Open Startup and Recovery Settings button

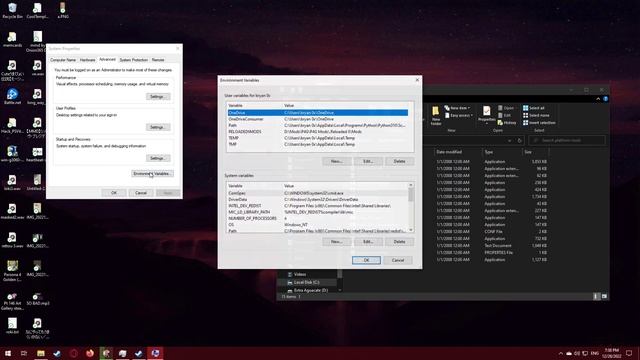coord(158,158)
